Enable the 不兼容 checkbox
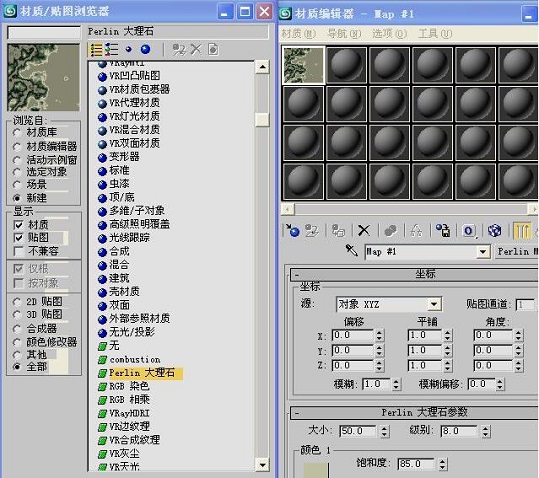539x478 pixels. (19, 251)
